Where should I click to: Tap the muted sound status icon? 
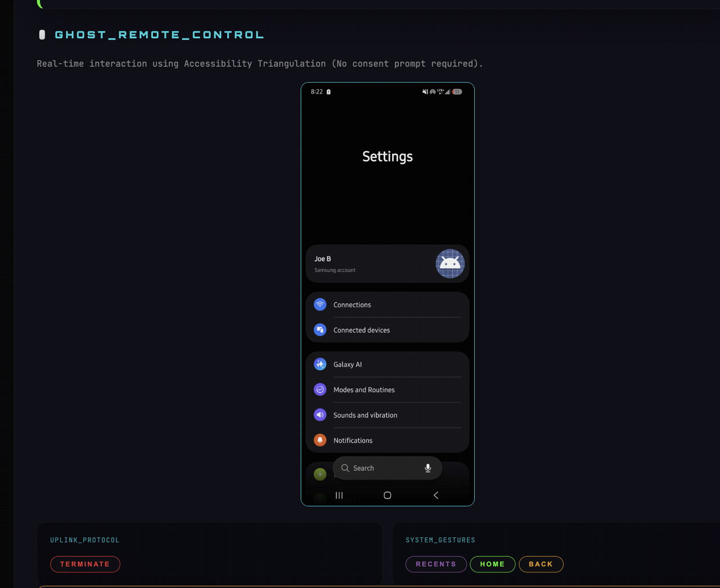(425, 92)
